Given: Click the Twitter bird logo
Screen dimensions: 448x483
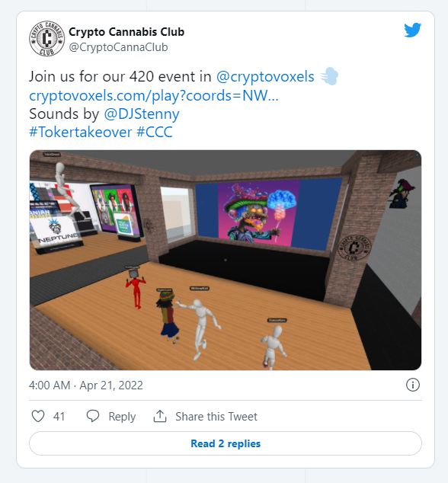Looking at the screenshot, I should 412,30.
